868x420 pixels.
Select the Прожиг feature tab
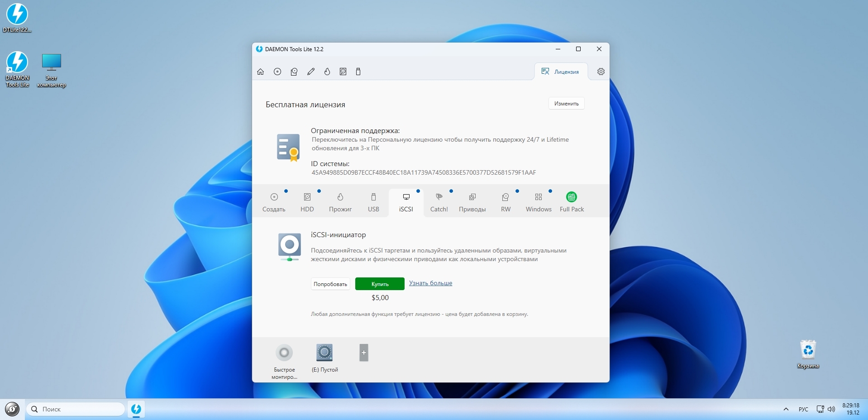tap(340, 202)
